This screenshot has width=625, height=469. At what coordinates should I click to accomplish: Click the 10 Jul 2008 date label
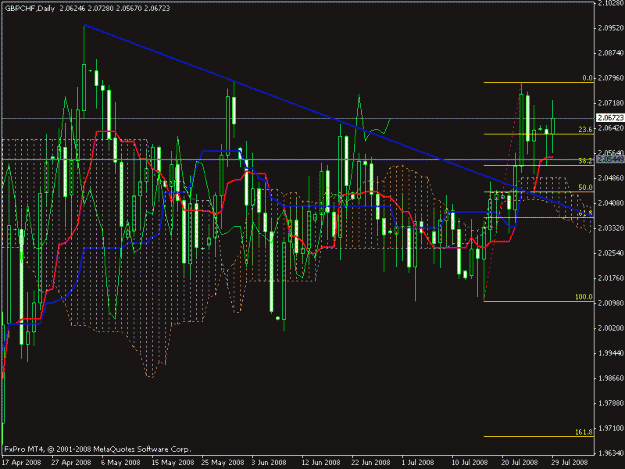[x=470, y=462]
